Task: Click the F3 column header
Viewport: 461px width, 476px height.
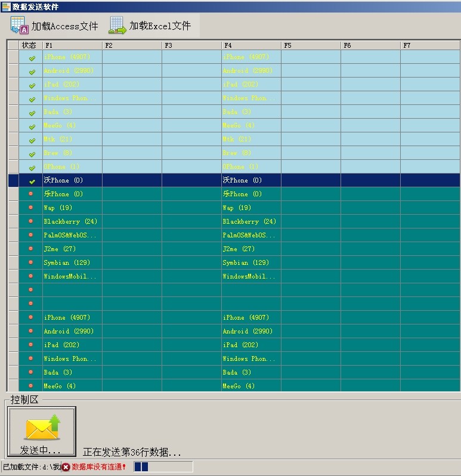Action: (191, 45)
